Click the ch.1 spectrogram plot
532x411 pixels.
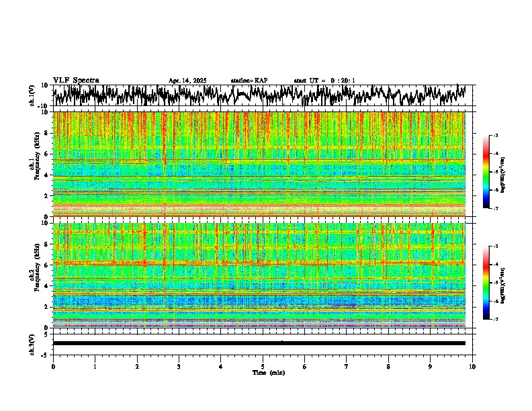coord(259,164)
